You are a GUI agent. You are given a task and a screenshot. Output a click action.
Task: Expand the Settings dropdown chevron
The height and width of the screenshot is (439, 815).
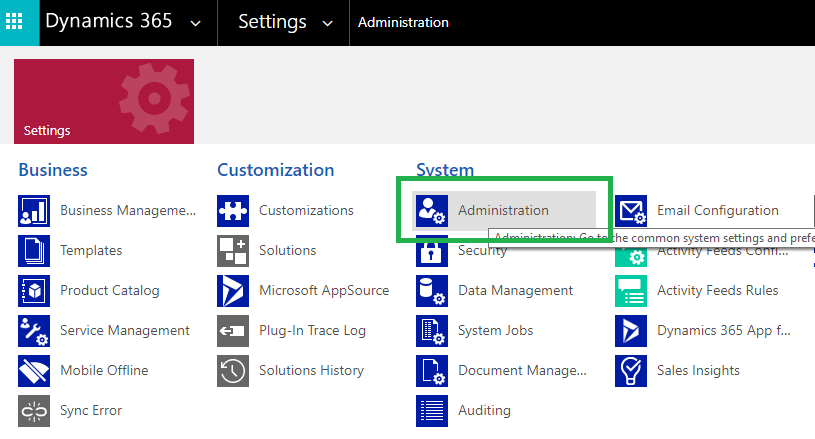[x=327, y=23]
